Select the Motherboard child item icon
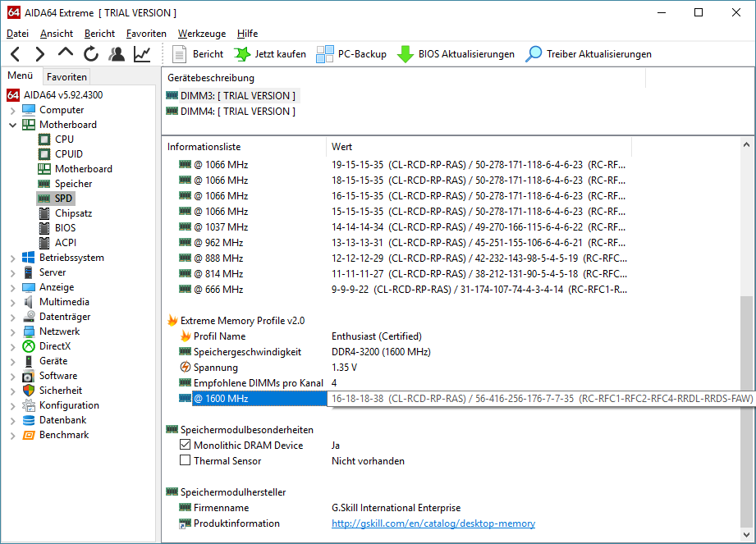Image resolution: width=756 pixels, height=544 pixels. pos(44,169)
